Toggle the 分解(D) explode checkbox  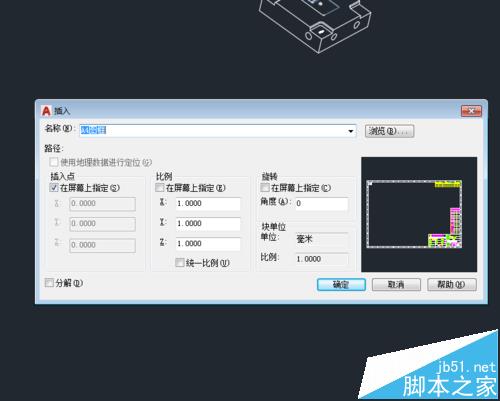point(49,283)
